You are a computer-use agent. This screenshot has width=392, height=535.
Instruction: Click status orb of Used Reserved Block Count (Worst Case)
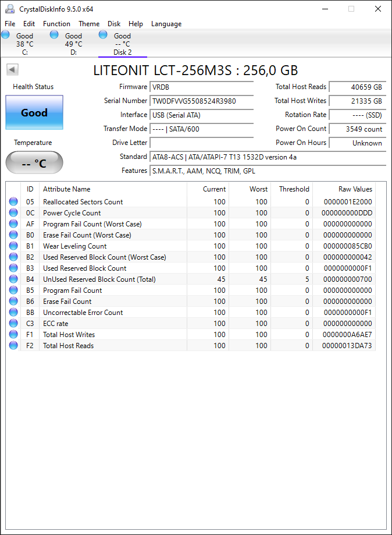tap(13, 257)
